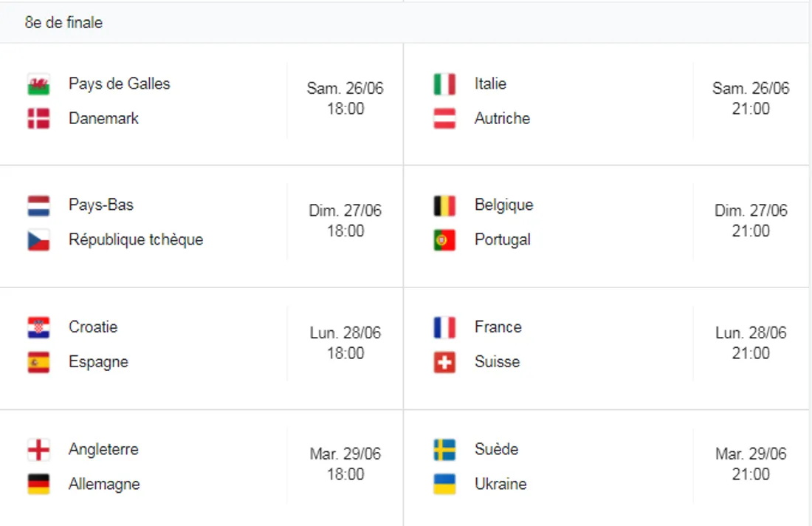812x526 pixels.
Task: Click the Czech Republic flag icon
Action: tap(38, 240)
